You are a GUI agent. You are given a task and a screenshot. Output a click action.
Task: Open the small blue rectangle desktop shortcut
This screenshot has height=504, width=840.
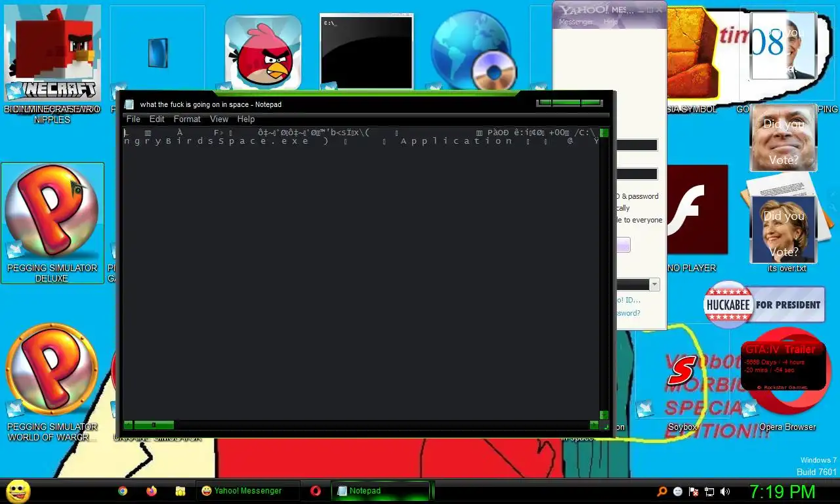(x=157, y=52)
